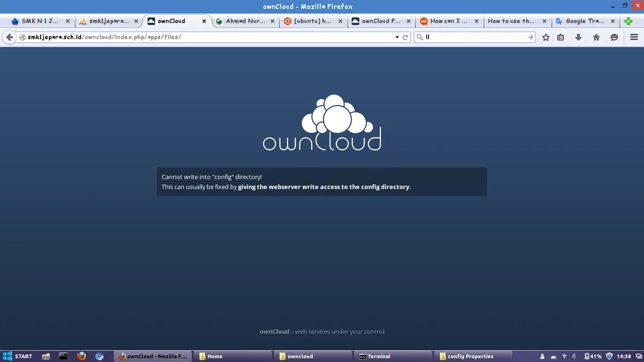Viewport: 644px width, 362px height.
Task: Close the Google Tra... tab
Action: (613, 21)
